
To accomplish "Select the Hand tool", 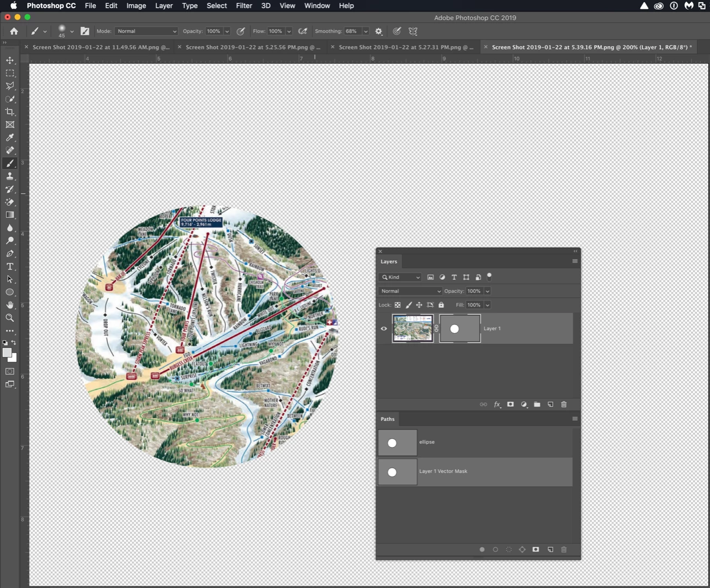I will click(x=10, y=305).
